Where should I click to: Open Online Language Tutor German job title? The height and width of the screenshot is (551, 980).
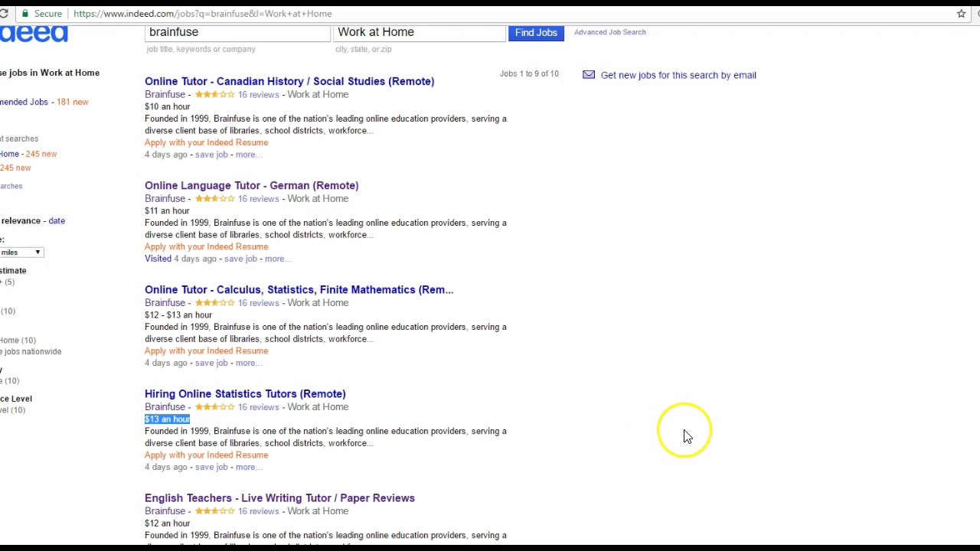click(252, 185)
